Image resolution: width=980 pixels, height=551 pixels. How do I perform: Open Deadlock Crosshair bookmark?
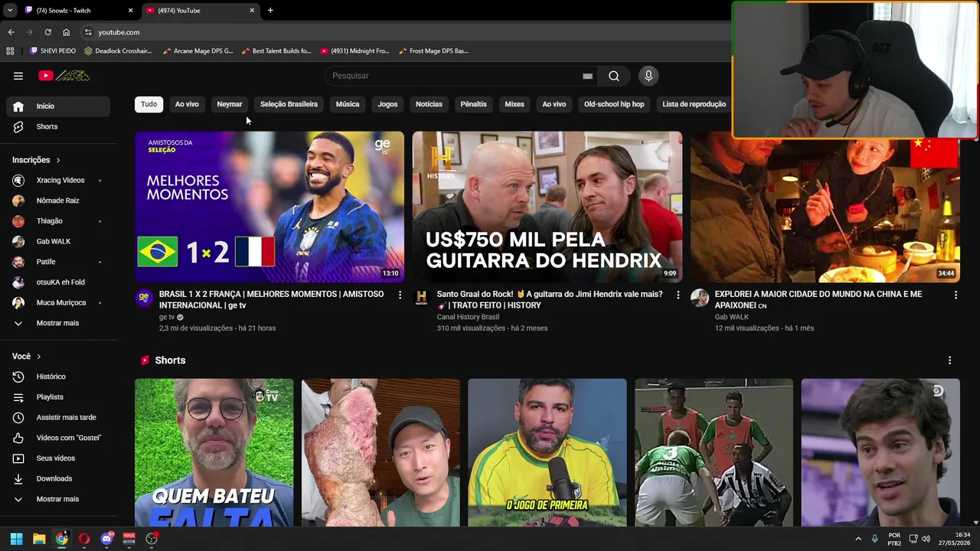coord(118,51)
